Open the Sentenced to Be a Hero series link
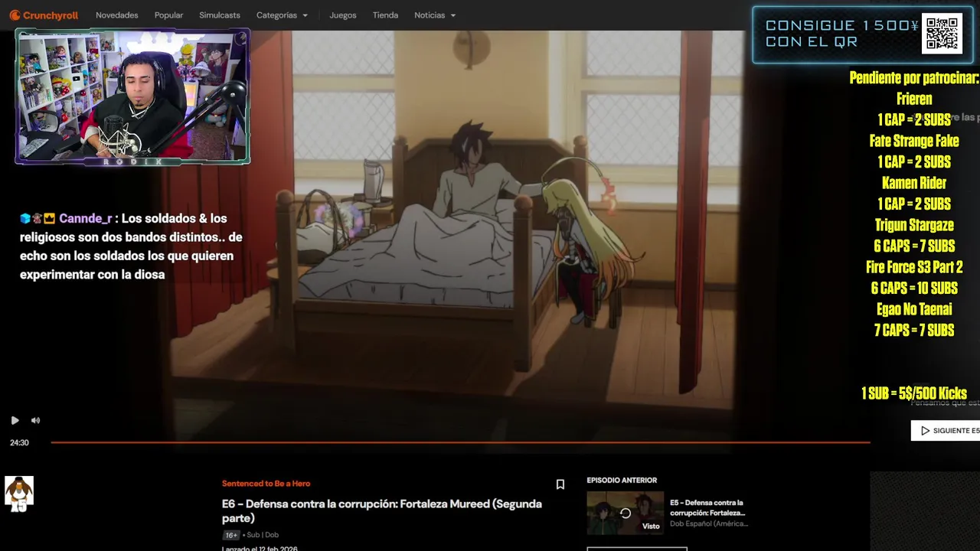This screenshot has height=551, width=980. point(266,484)
